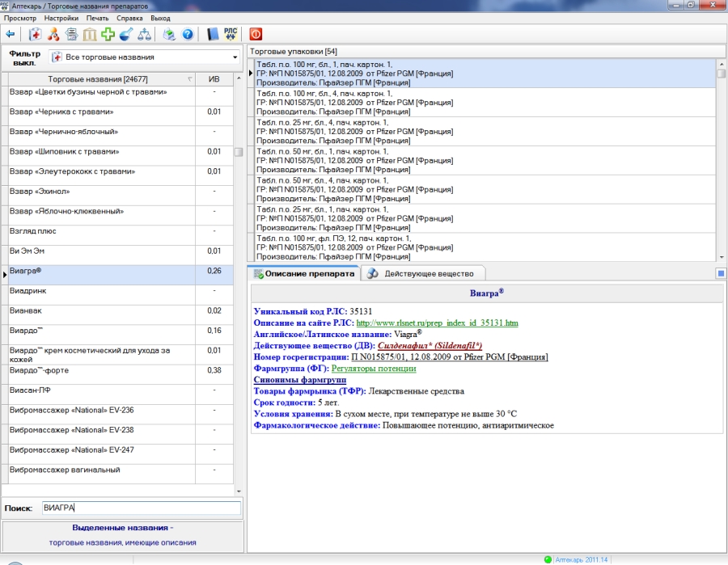Click the chemical flask toolbar icon
Screen dimensions: 728x565
pyautogui.click(x=126, y=34)
